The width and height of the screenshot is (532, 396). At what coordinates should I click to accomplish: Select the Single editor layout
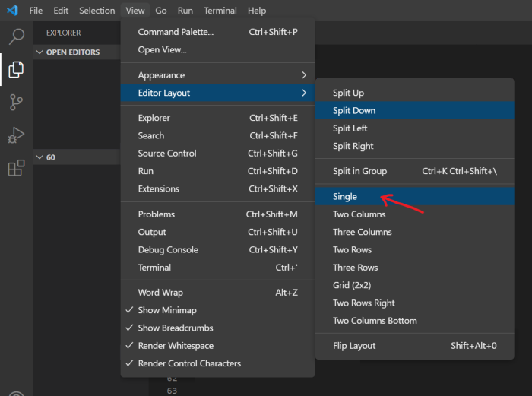click(x=415, y=196)
